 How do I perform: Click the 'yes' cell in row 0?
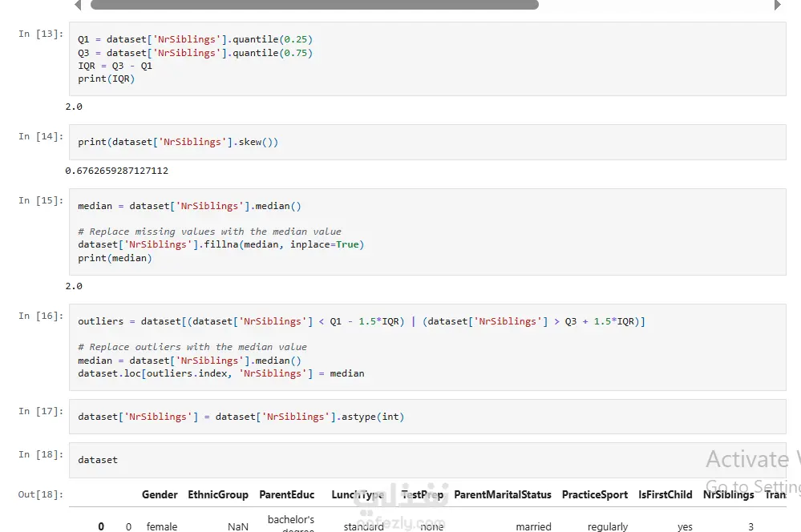point(685,526)
